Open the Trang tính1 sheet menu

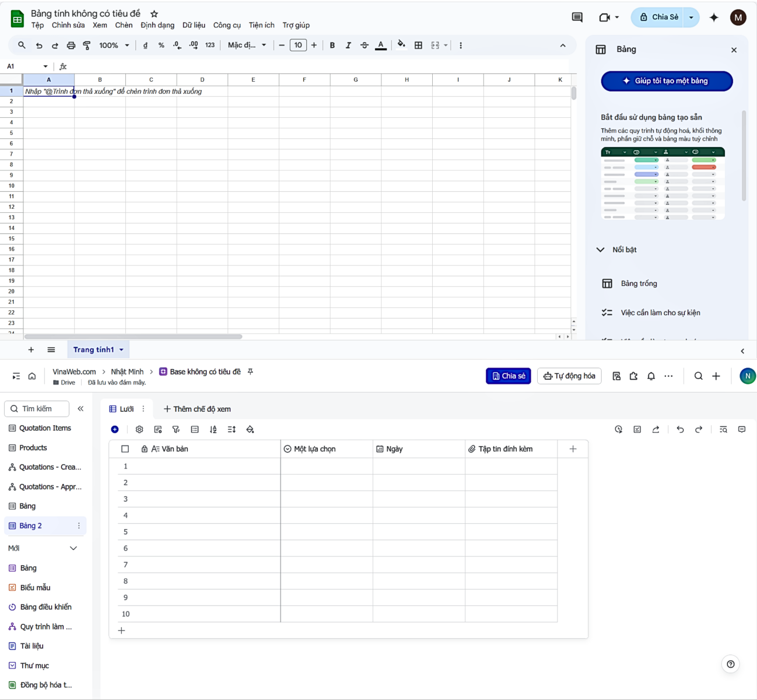[x=121, y=349]
